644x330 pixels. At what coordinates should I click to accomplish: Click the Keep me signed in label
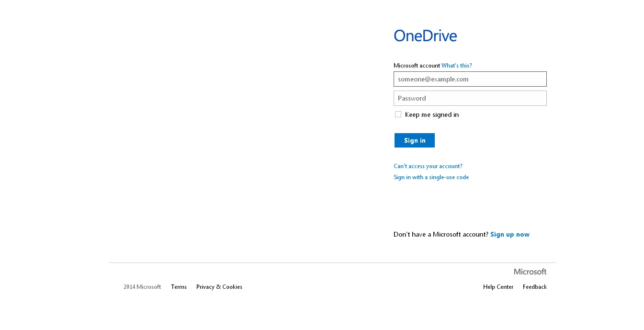click(431, 115)
